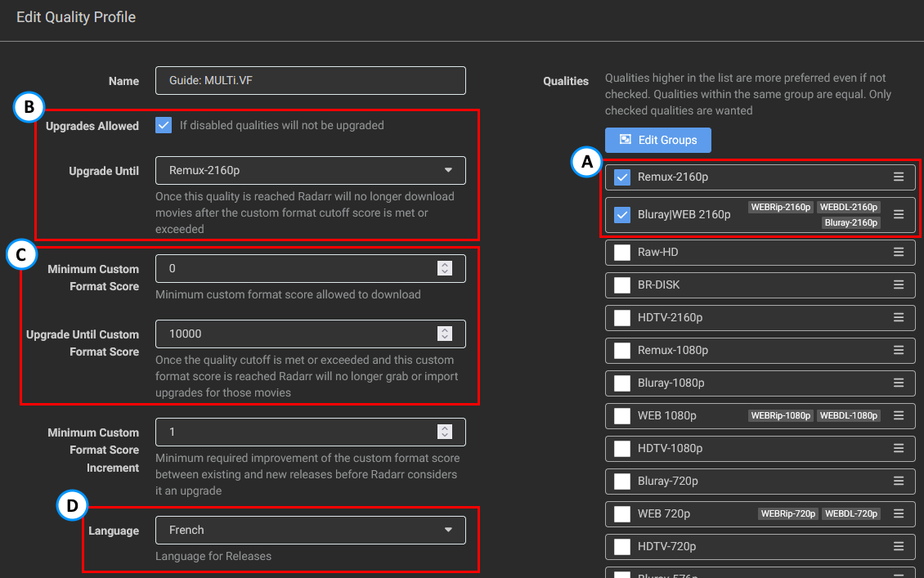This screenshot has height=578, width=924.
Task: Click the drag handle icon on BR-DISK row
Action: click(898, 285)
